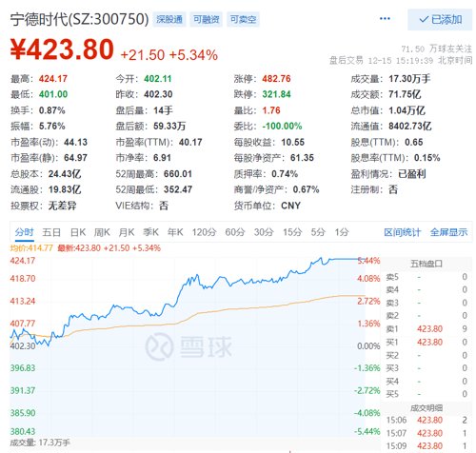Open the 周K chart tab

(x=102, y=232)
